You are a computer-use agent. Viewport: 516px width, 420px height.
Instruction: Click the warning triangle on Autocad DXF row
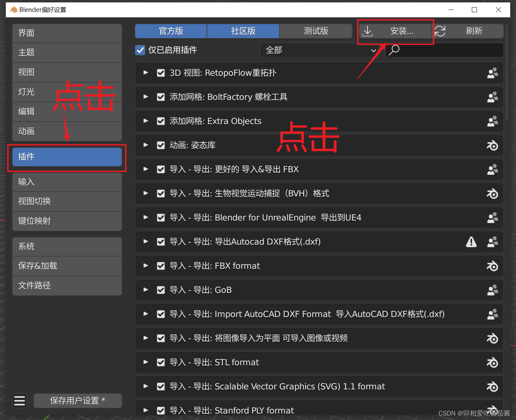click(471, 242)
